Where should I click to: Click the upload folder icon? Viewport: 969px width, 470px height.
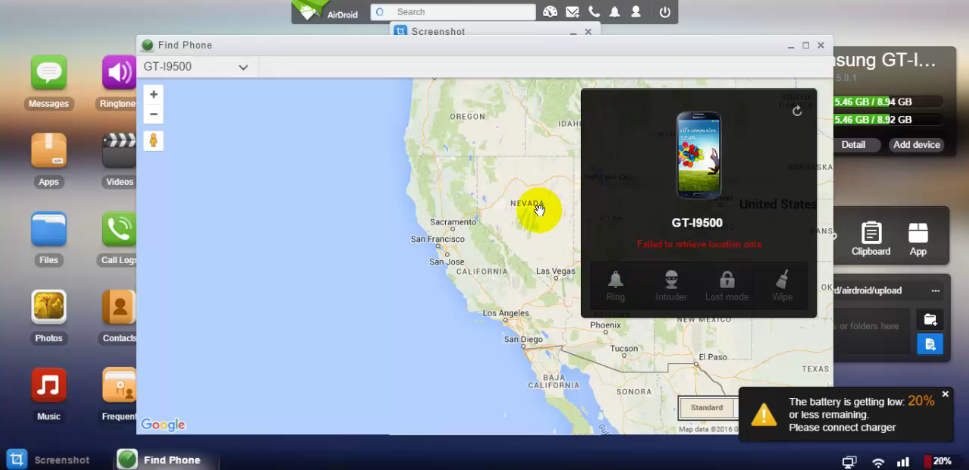click(929, 320)
